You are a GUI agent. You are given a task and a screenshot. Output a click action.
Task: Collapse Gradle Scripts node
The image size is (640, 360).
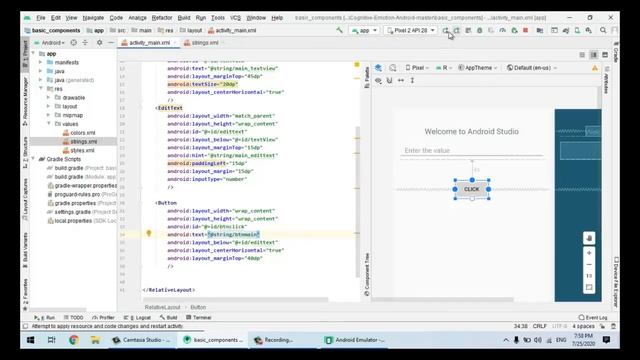[33, 159]
